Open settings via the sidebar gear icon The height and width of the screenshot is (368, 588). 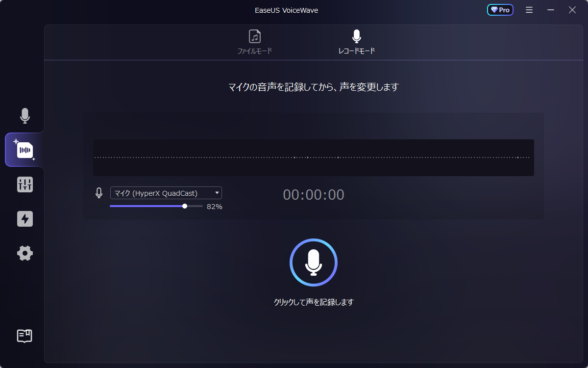tap(25, 253)
